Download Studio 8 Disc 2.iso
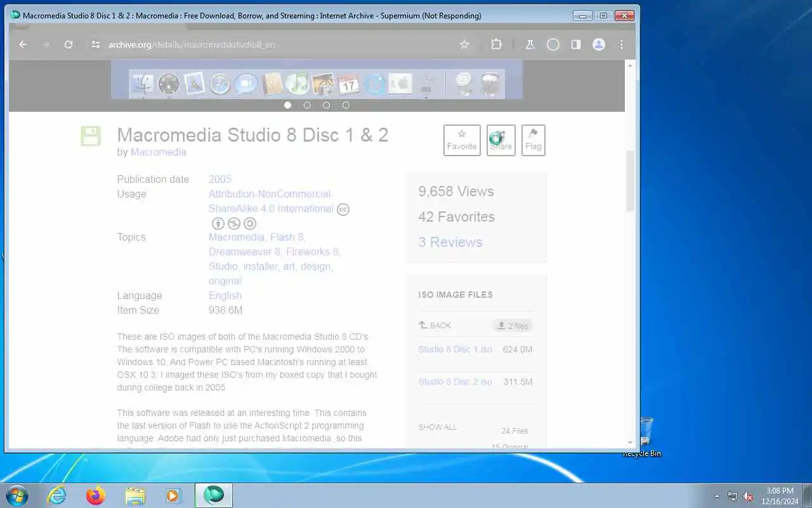 point(455,382)
